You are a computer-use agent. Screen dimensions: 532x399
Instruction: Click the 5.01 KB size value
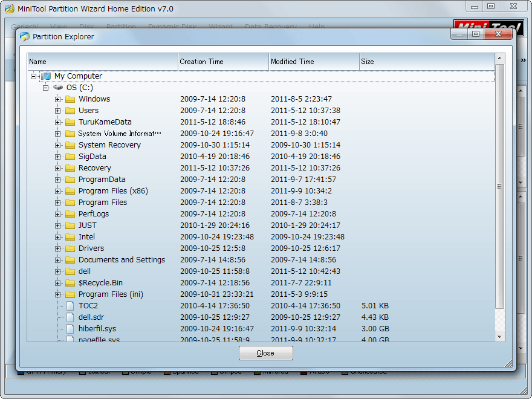click(x=375, y=306)
